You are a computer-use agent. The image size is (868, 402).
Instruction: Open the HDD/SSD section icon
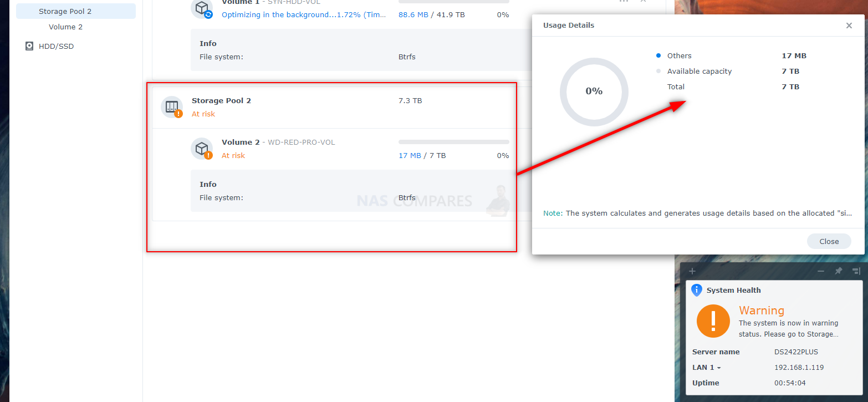pyautogui.click(x=29, y=46)
